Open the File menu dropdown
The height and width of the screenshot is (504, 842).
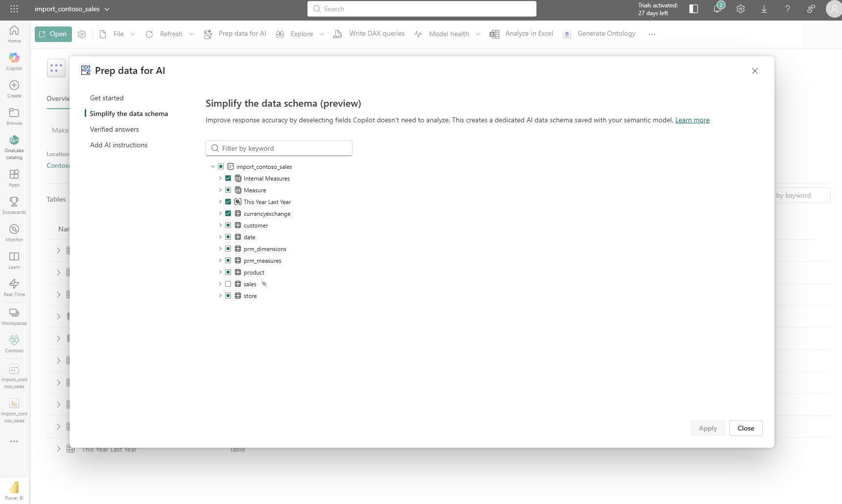point(117,34)
